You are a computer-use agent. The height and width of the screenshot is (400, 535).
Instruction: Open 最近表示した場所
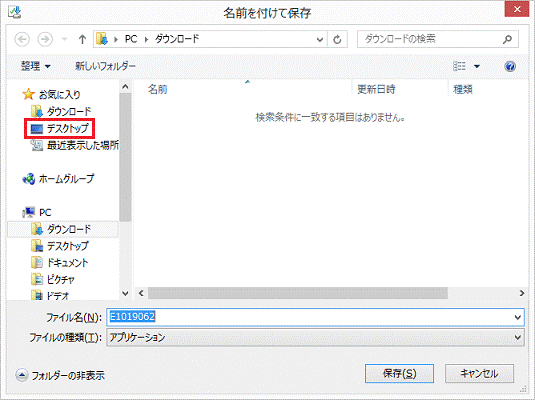tap(83, 145)
